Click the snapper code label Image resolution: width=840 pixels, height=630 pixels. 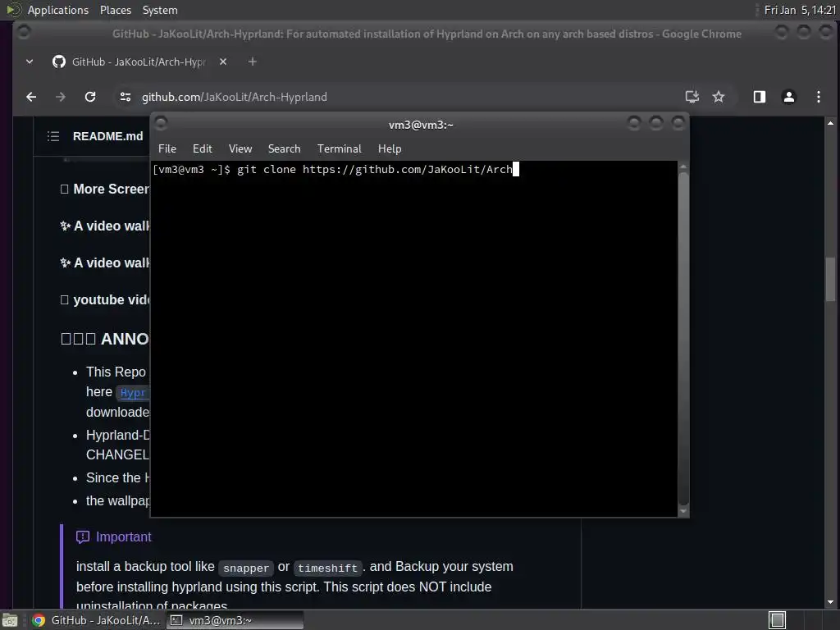click(246, 568)
